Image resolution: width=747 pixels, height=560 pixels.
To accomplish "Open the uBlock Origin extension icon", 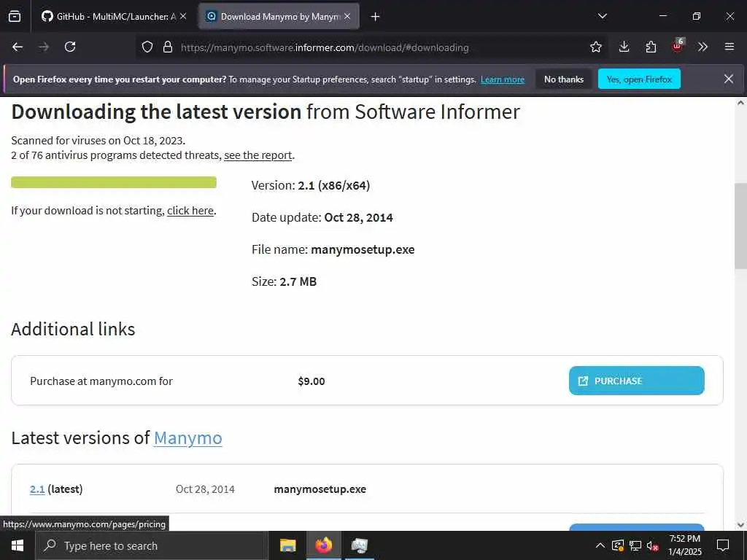I will click(x=677, y=46).
